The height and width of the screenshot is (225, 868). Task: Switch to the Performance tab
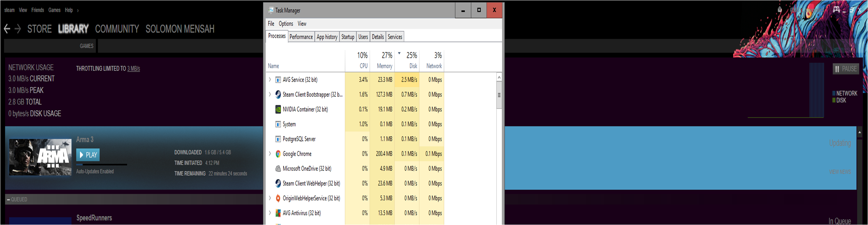tap(301, 37)
